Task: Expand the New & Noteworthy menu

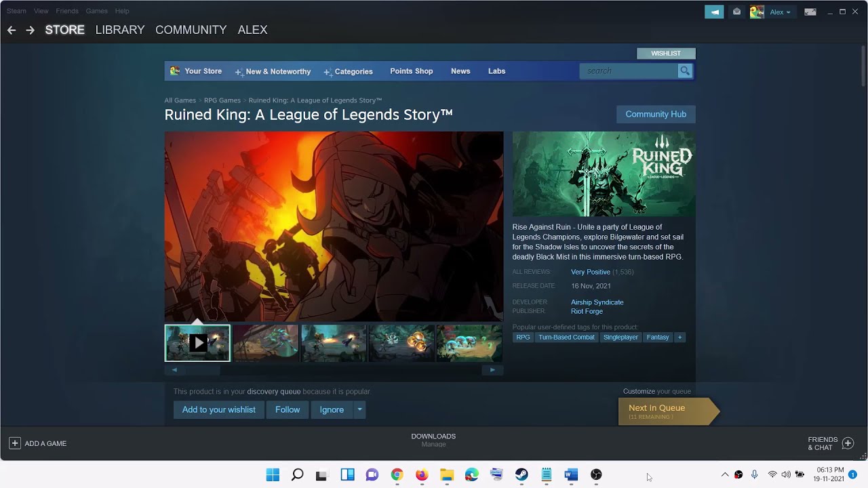Action: [273, 71]
